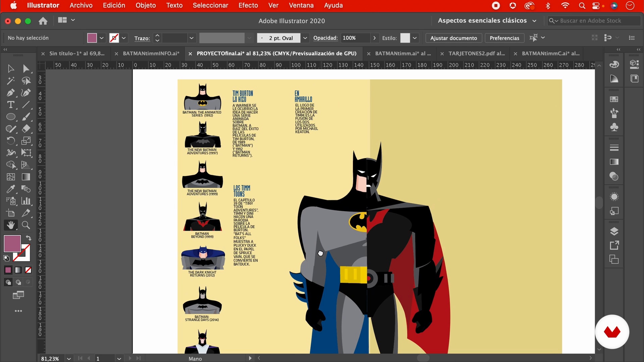The height and width of the screenshot is (362, 644).
Task: Select the Paintbrush tool
Action: click(26, 117)
